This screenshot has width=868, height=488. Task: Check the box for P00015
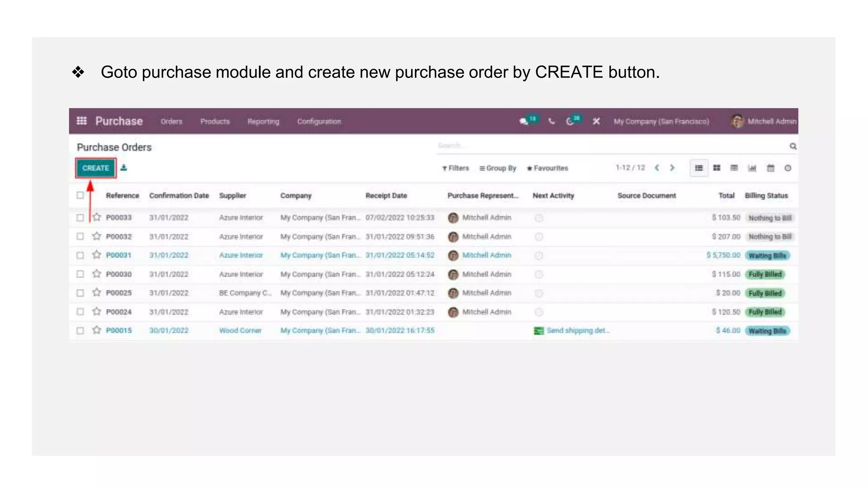[x=80, y=330]
